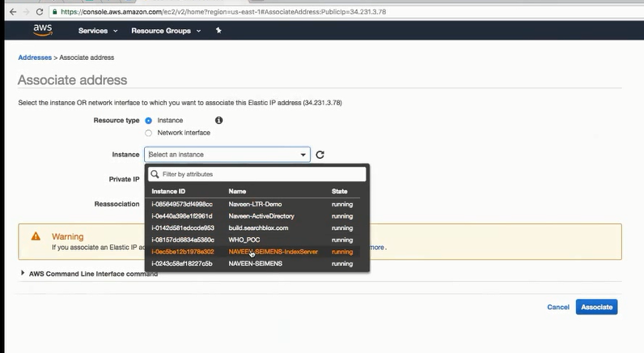This screenshot has width=644, height=353.
Task: Choose instance i-0243c58af18227c5b row
Action: [253, 264]
